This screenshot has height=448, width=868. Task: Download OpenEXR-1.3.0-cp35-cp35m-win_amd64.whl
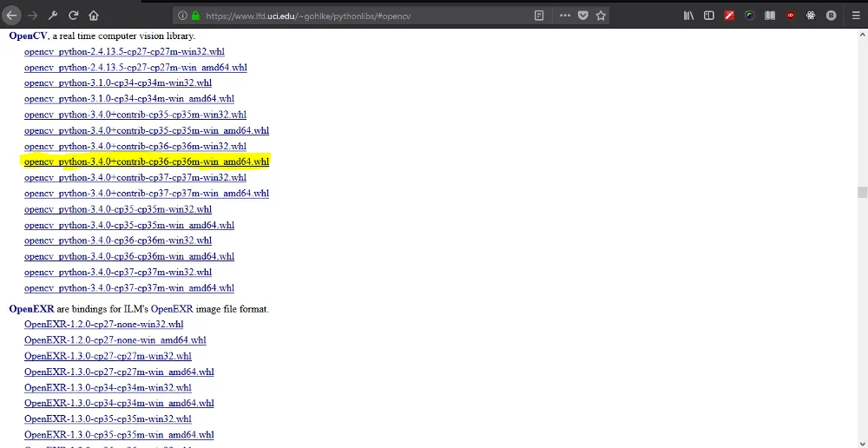coord(119,435)
